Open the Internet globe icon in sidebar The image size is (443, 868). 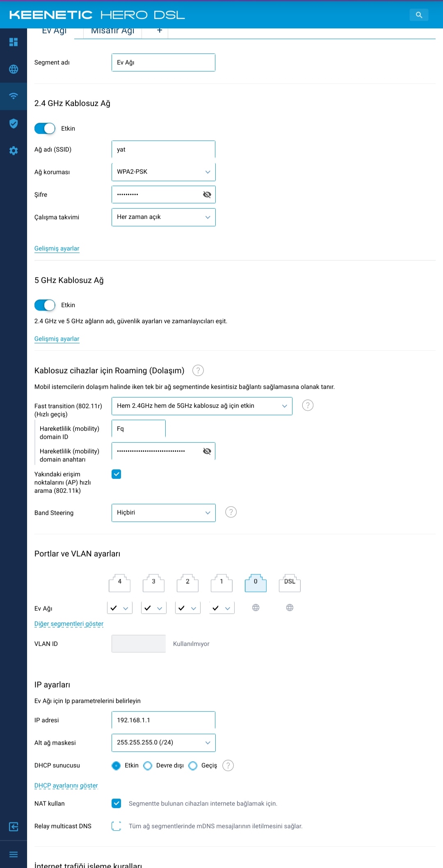point(14,69)
